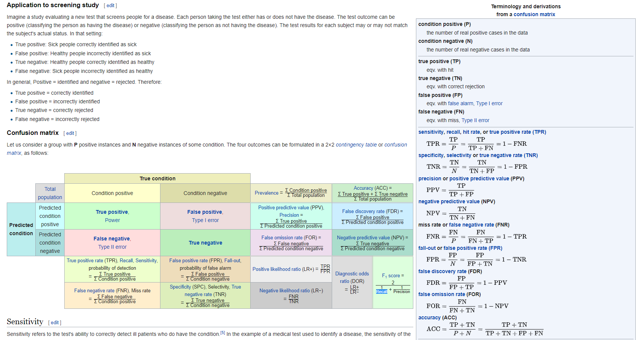Select the 'True condition' table header

click(157, 178)
